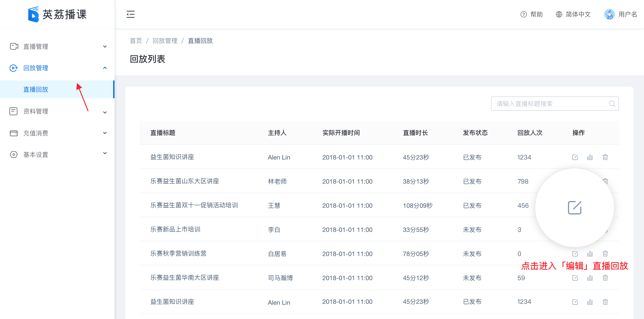This screenshot has width=644, height=319.
Task: Expand the 资料管理 chevron
Action: click(105, 112)
